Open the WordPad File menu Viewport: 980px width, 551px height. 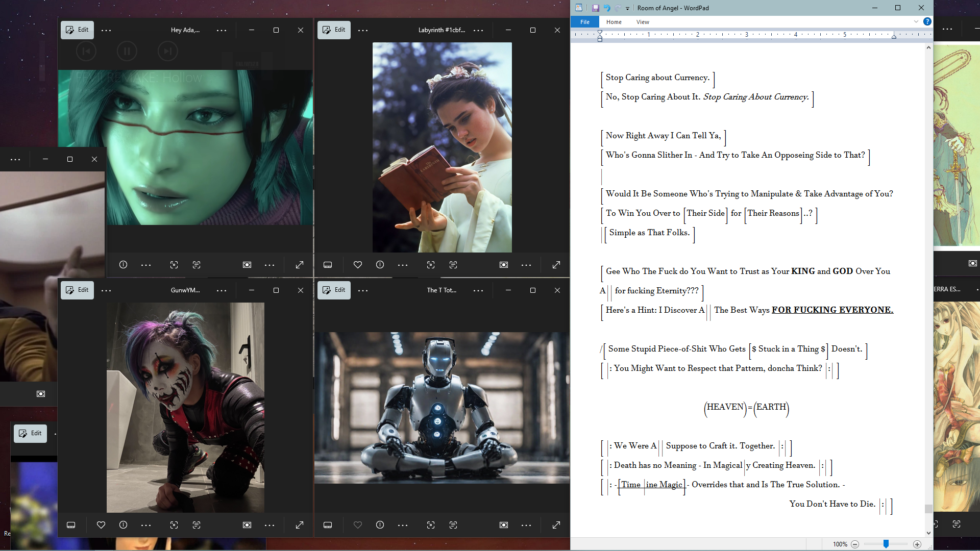click(585, 22)
